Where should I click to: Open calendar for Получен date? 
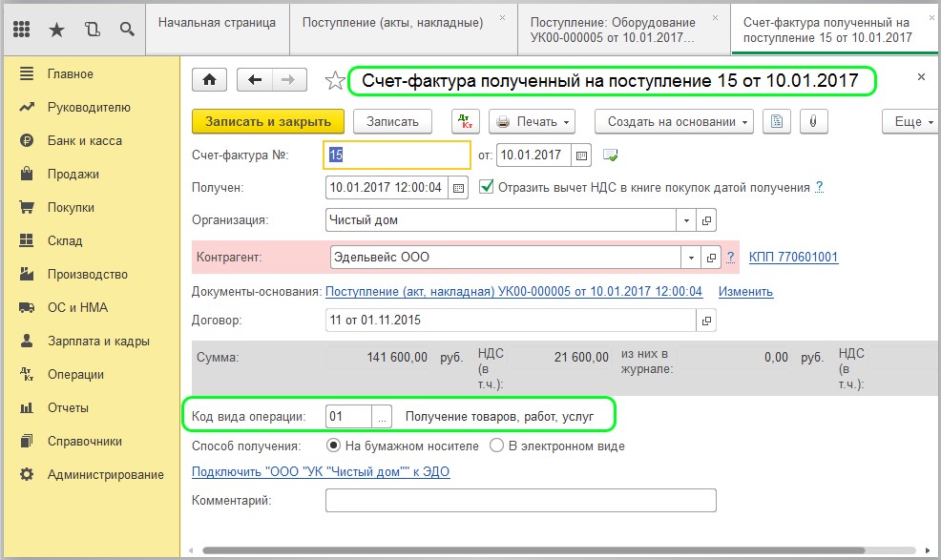click(x=458, y=188)
